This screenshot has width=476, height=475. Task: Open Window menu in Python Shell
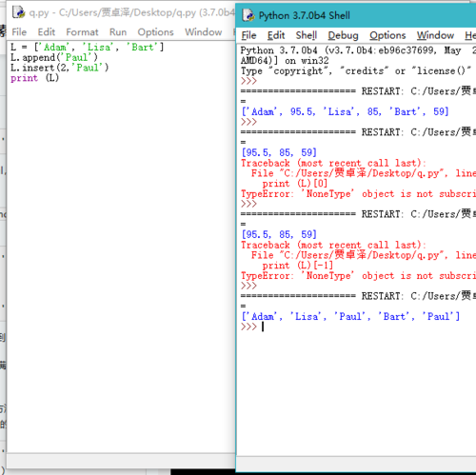pyautogui.click(x=435, y=35)
